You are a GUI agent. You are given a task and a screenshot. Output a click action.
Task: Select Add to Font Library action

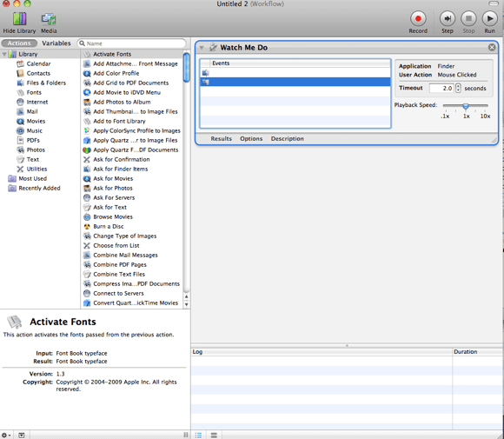(132, 121)
